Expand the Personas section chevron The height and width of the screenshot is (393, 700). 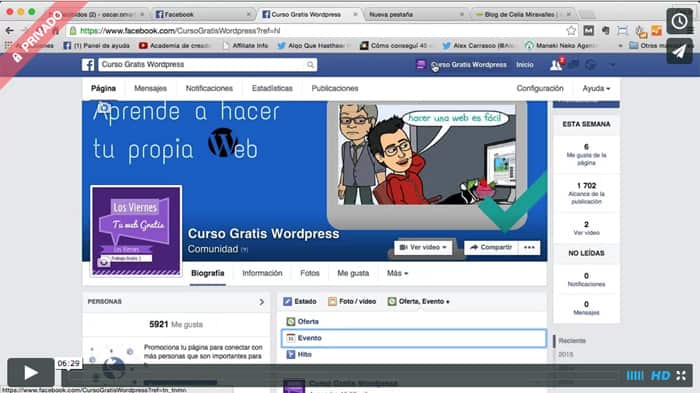(x=262, y=302)
